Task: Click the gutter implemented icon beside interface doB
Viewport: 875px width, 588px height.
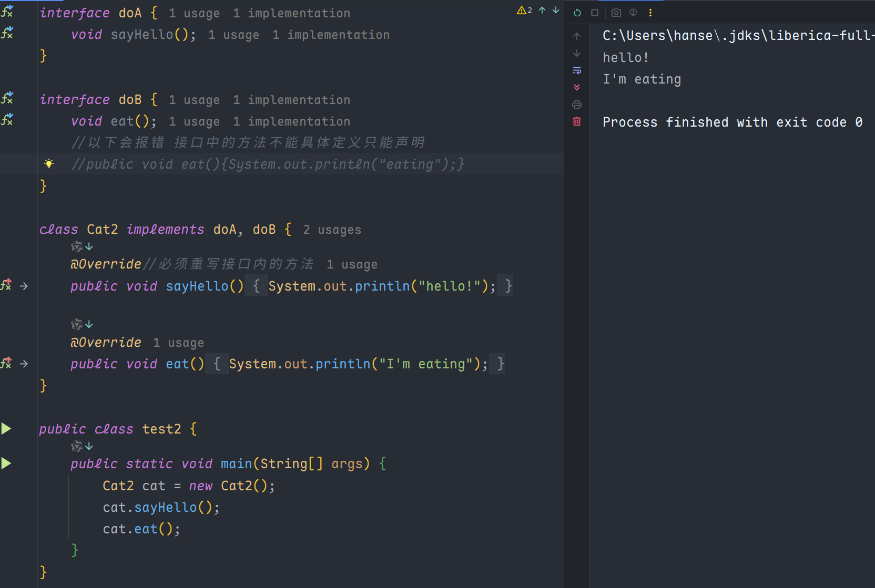Action: [x=7, y=98]
